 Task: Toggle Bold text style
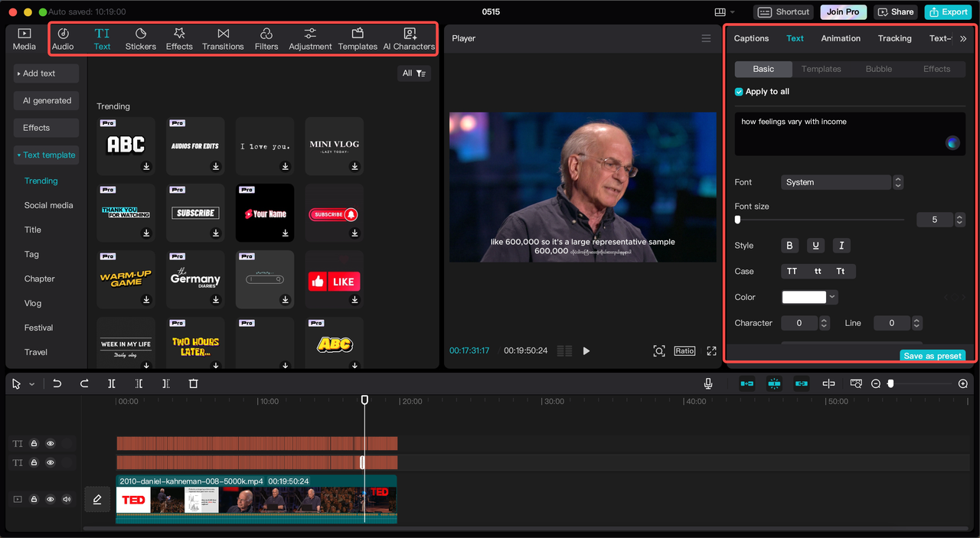(789, 246)
